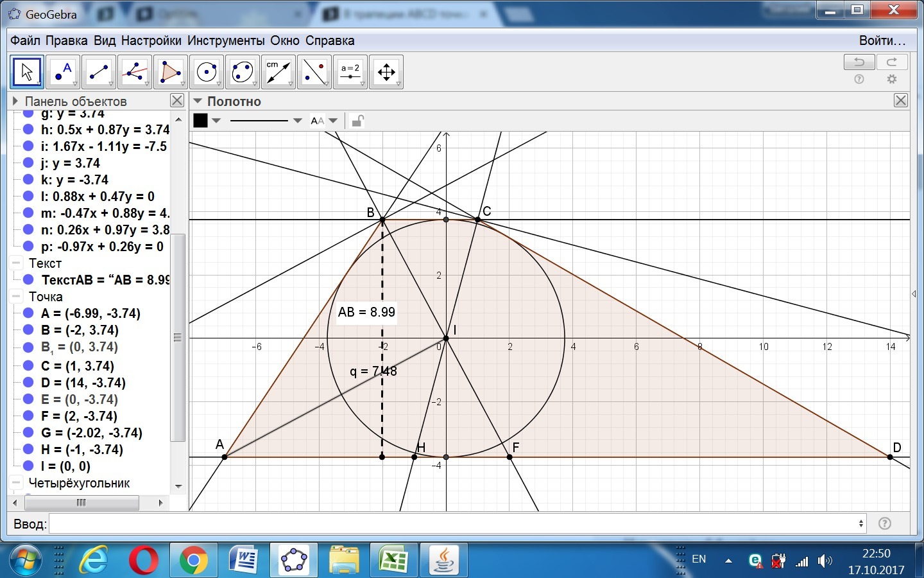Toggle visibility of point D
Viewport: 924px width, 578px height.
28,383
